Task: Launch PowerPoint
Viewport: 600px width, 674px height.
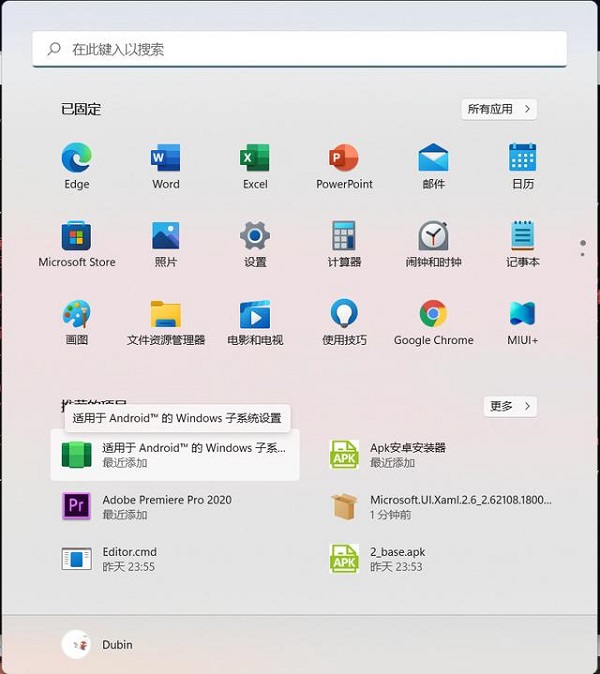Action: coord(344,166)
